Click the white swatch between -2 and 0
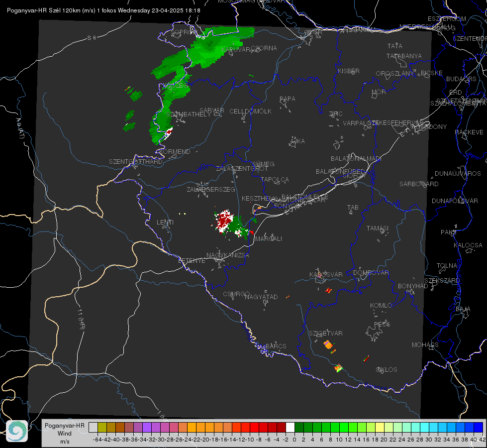 click(290, 427)
